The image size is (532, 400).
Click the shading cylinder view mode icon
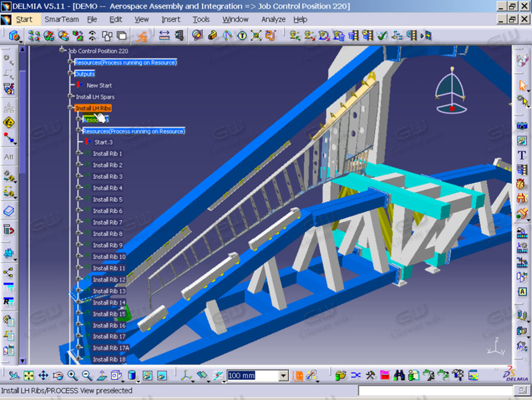tap(132, 376)
